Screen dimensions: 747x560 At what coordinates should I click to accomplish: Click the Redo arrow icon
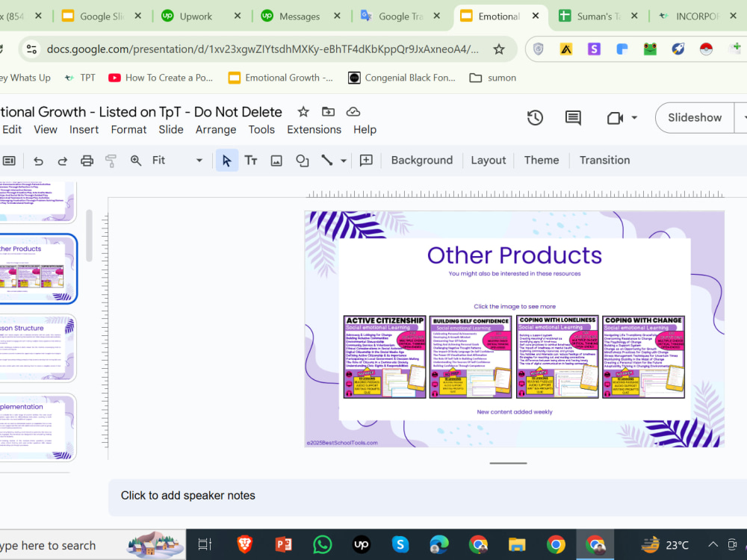[63, 161]
